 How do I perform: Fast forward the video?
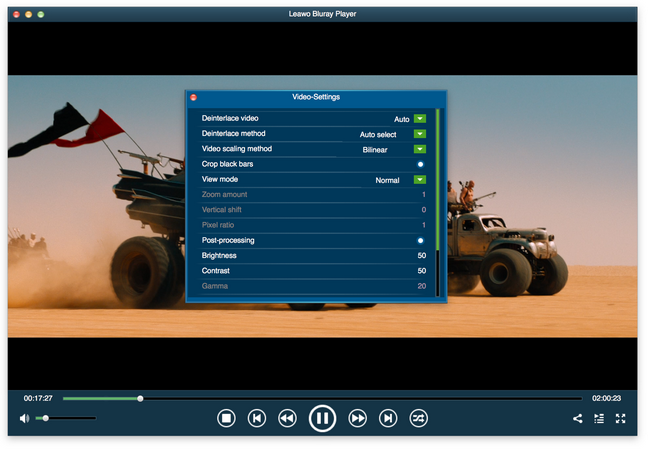pyautogui.click(x=357, y=418)
